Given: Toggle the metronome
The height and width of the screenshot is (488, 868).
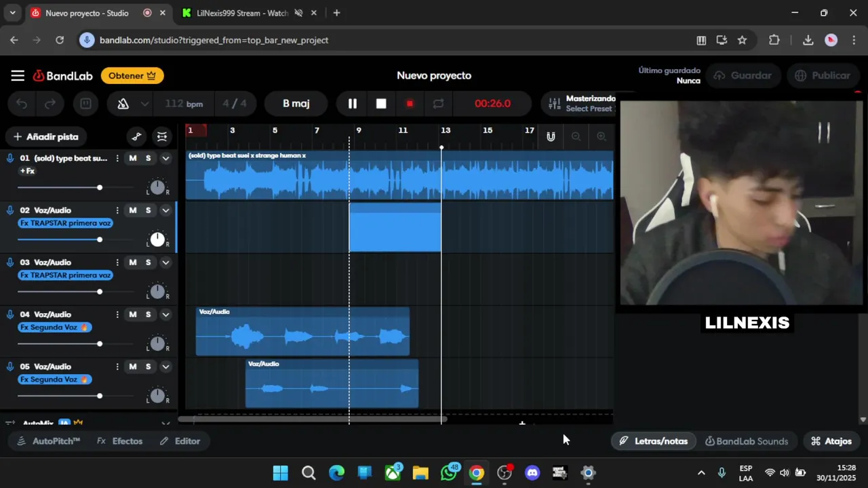Looking at the screenshot, I should click(123, 104).
